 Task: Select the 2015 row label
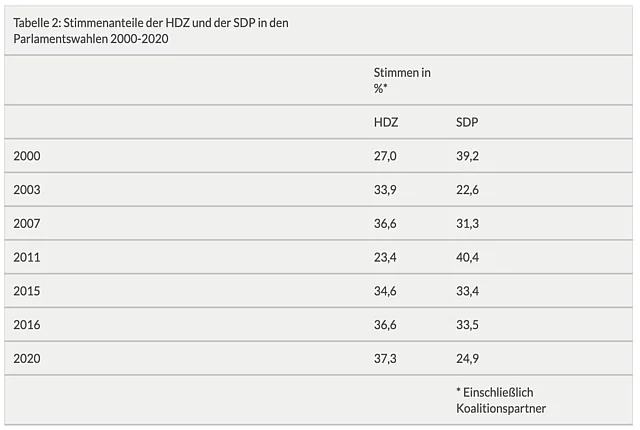27,291
